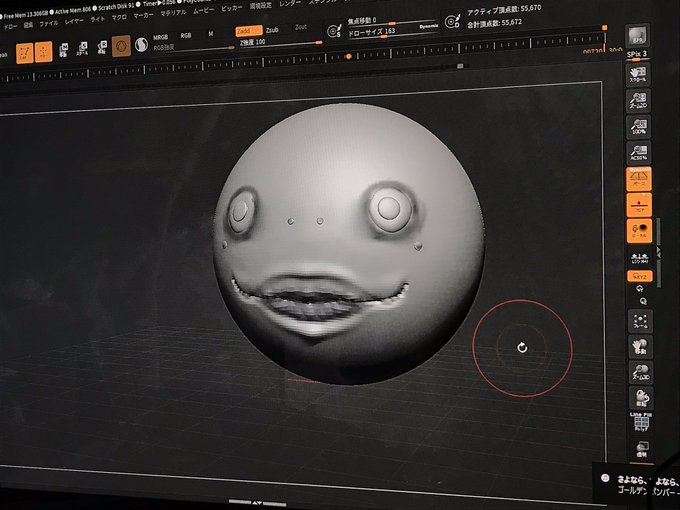Click the 合計頂点数 55,672 readout

(x=494, y=23)
